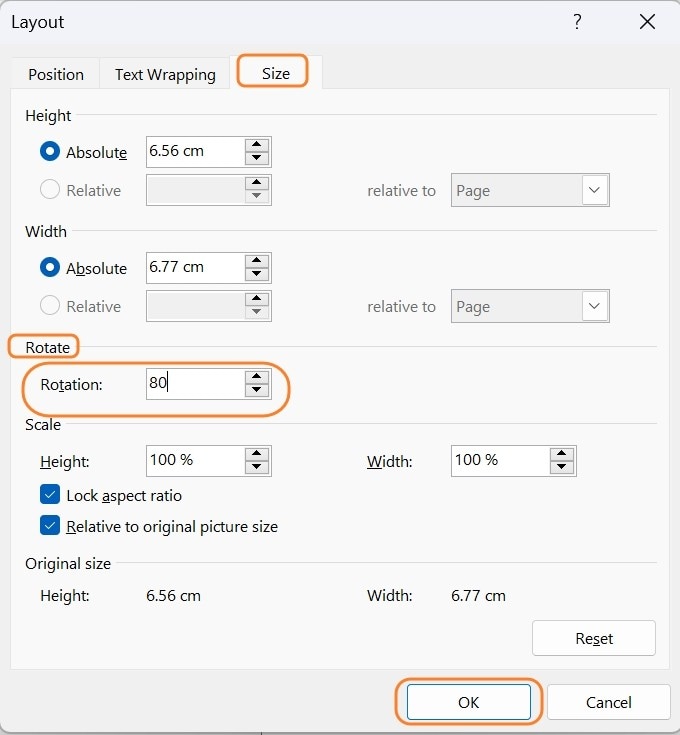680x735 pixels.
Task: Decrease rotation value with down arrow
Action: [258, 391]
